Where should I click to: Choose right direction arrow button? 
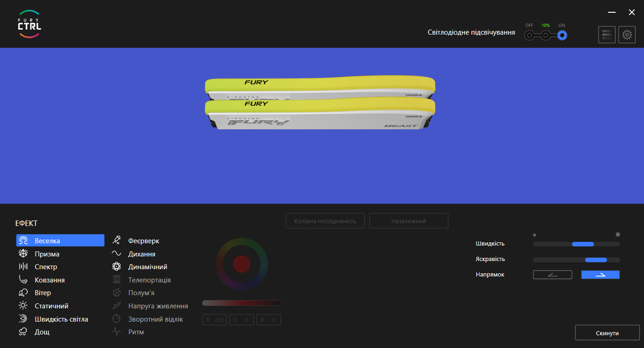tap(600, 275)
